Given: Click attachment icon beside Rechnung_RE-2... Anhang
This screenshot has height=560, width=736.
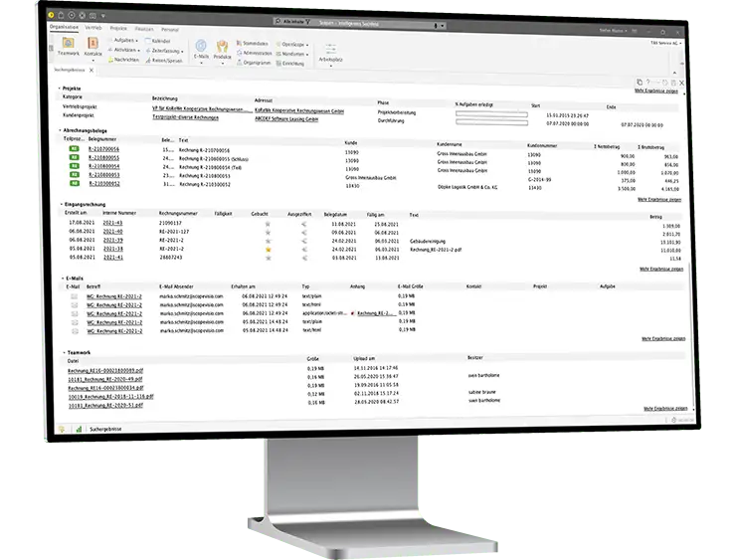Looking at the screenshot, I should [353, 313].
